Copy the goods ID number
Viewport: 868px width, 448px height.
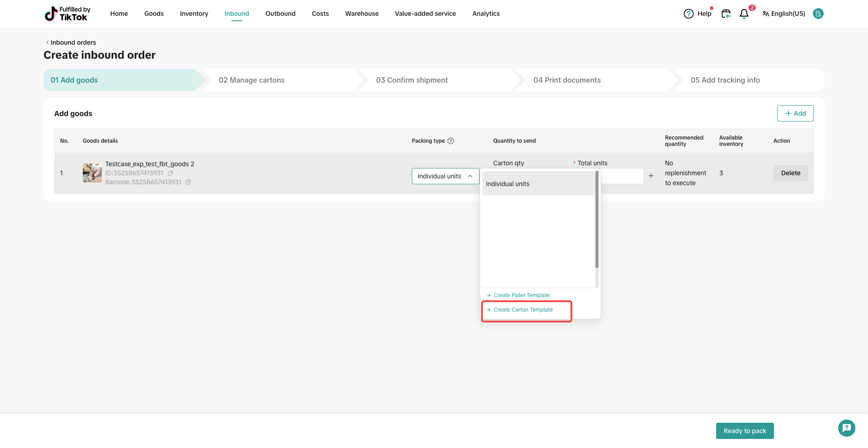pos(170,173)
